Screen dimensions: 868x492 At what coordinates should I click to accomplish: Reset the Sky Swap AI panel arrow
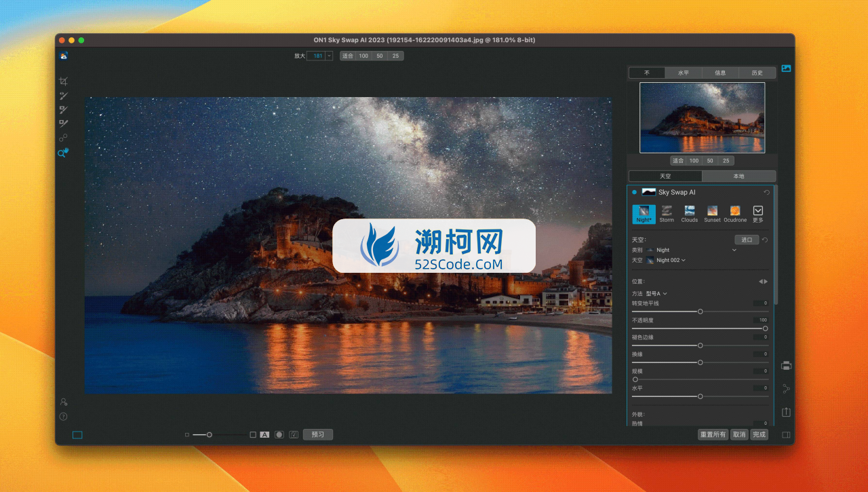[766, 193]
